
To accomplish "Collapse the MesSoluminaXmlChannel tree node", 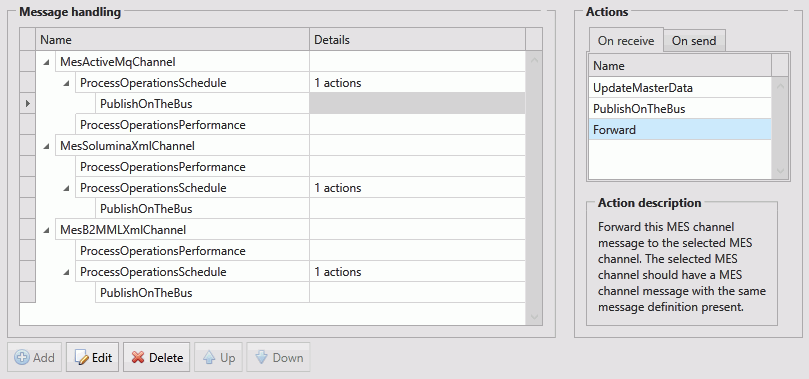I will tap(47, 146).
